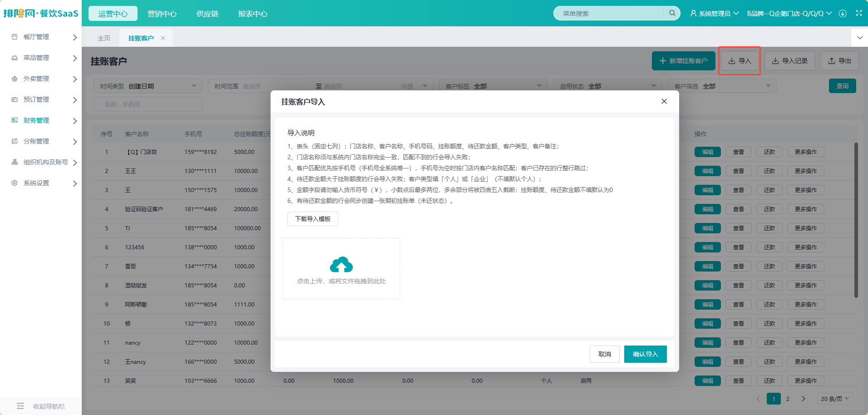Open the 客户标签 dropdown

pos(493,86)
